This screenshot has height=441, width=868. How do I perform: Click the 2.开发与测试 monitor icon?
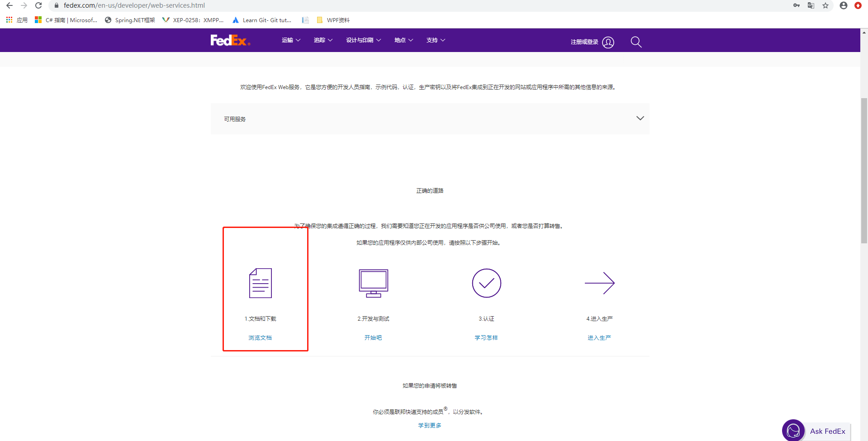coord(373,283)
